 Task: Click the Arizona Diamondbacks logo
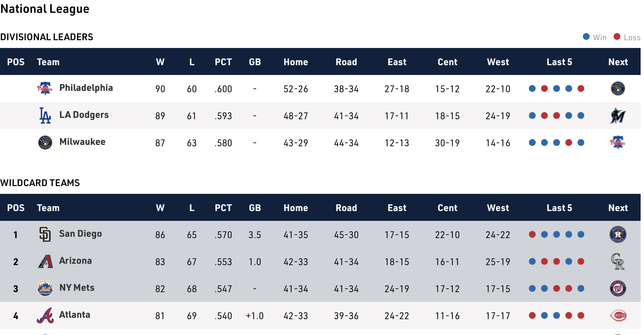point(45,261)
